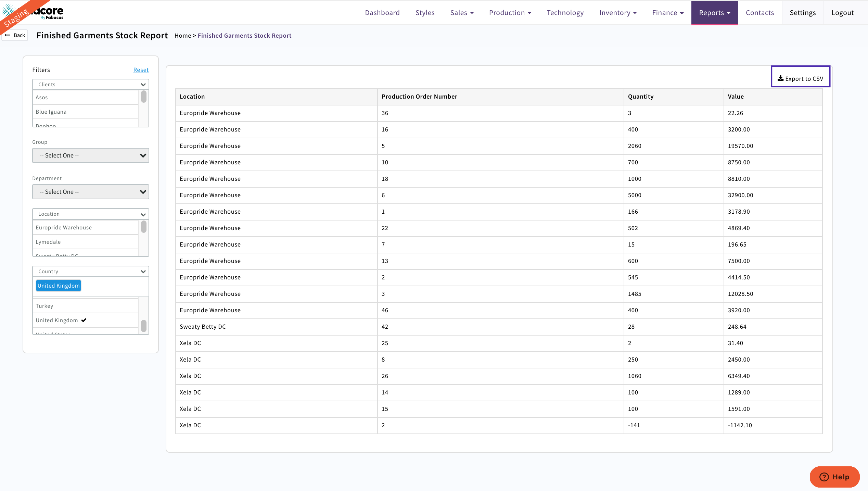The height and width of the screenshot is (491, 868).
Task: Click the Help question mark icon
Action: [x=824, y=477]
